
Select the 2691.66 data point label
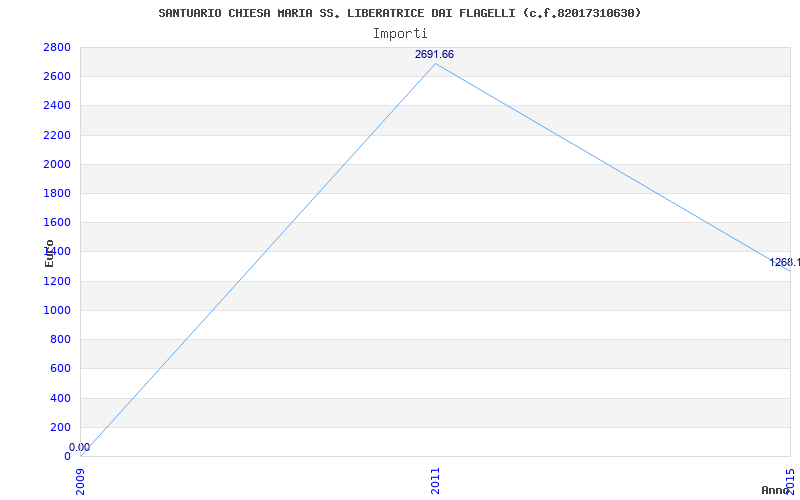pyautogui.click(x=434, y=55)
